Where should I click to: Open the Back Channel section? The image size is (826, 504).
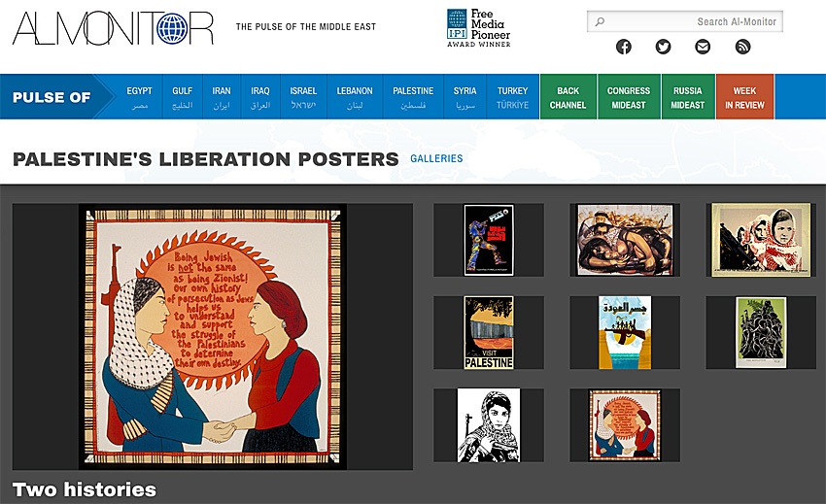coord(568,97)
